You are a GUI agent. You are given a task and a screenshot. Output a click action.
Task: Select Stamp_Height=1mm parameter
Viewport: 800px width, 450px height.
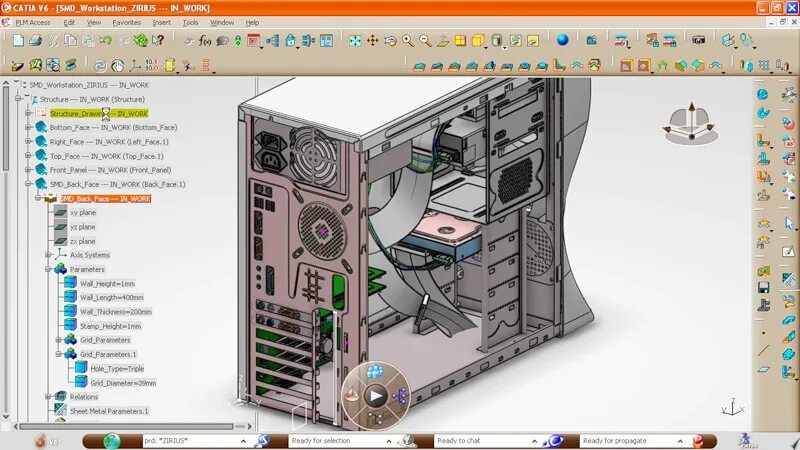point(110,326)
